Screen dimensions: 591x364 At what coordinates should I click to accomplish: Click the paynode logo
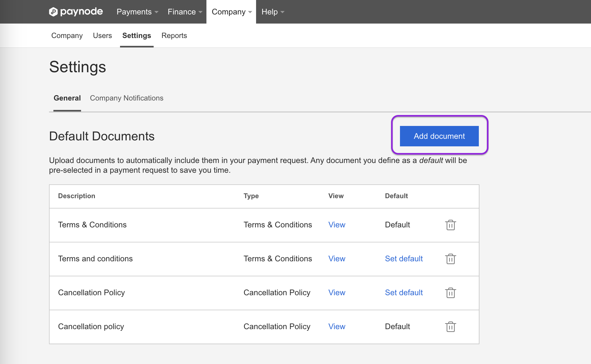[x=76, y=12]
